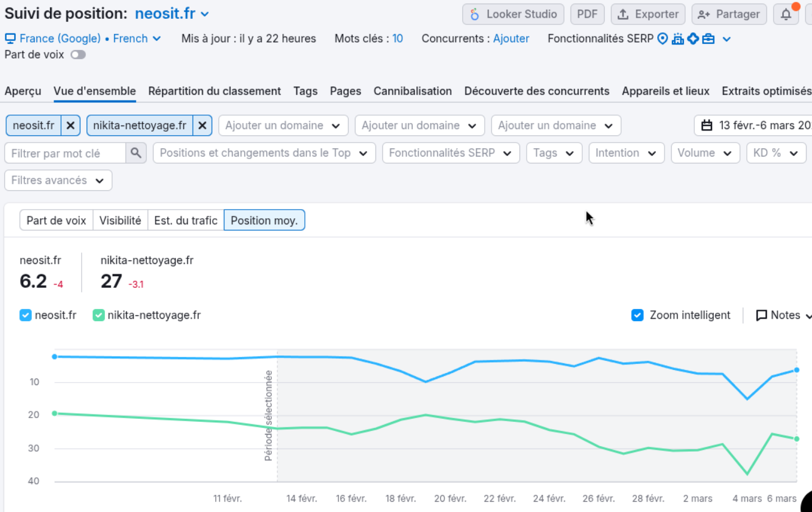This screenshot has width=812, height=512.
Task: Click the Ajouter concurrents link
Action: [x=511, y=38]
